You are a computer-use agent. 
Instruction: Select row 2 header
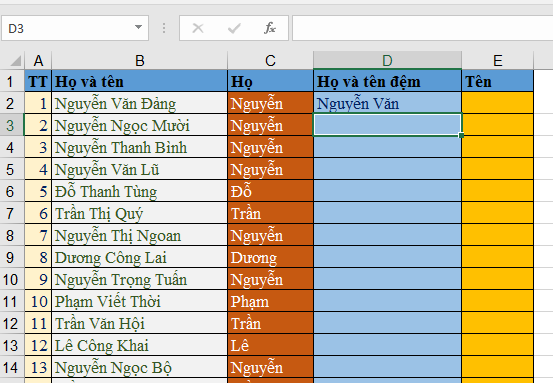[x=12, y=103]
